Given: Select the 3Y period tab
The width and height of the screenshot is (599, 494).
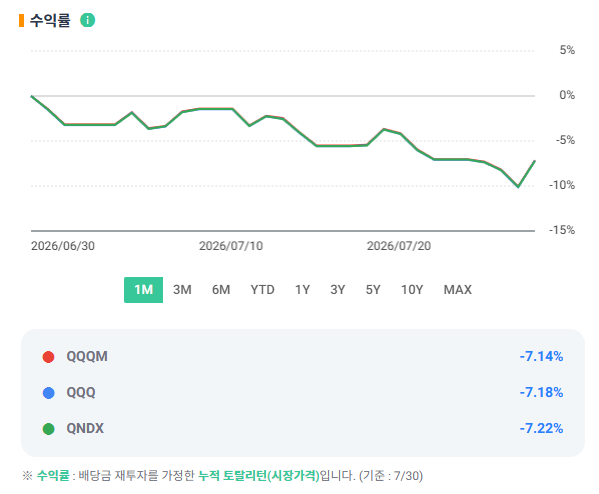Looking at the screenshot, I should [338, 290].
